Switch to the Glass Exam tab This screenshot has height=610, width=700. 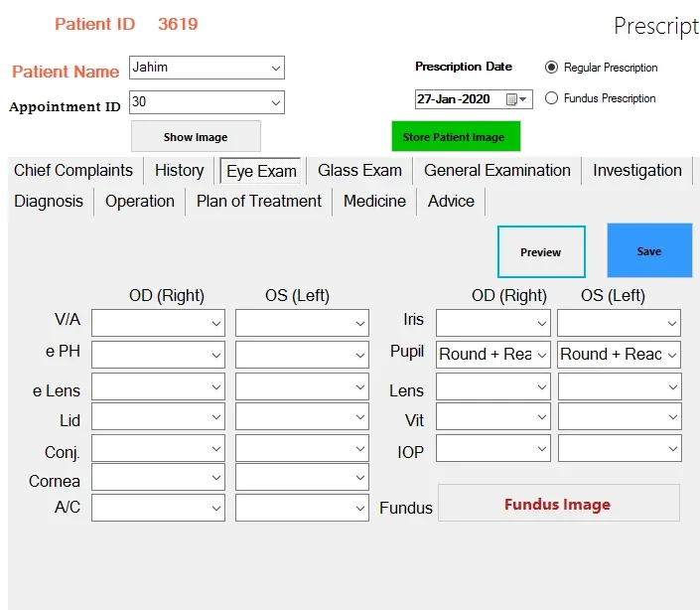pyautogui.click(x=359, y=170)
